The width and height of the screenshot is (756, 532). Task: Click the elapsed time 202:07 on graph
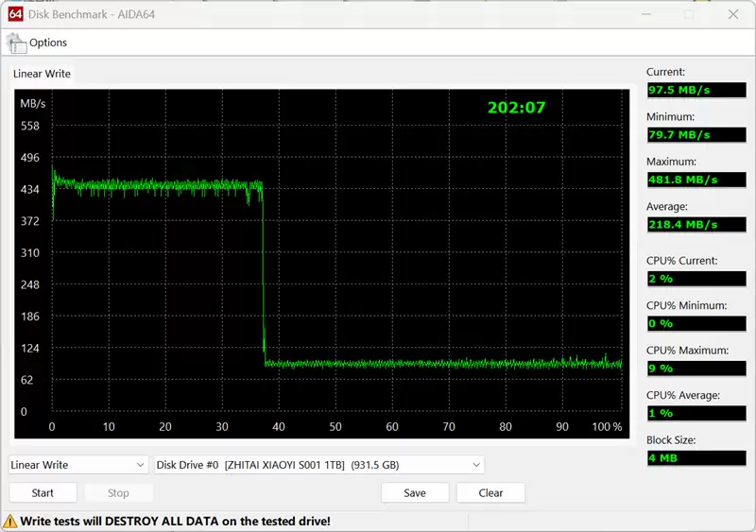[516, 108]
